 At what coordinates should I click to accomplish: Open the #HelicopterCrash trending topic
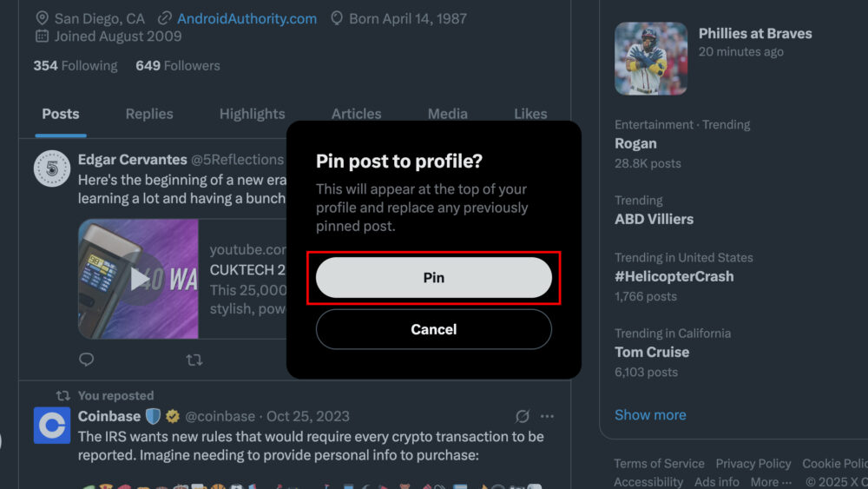point(674,276)
